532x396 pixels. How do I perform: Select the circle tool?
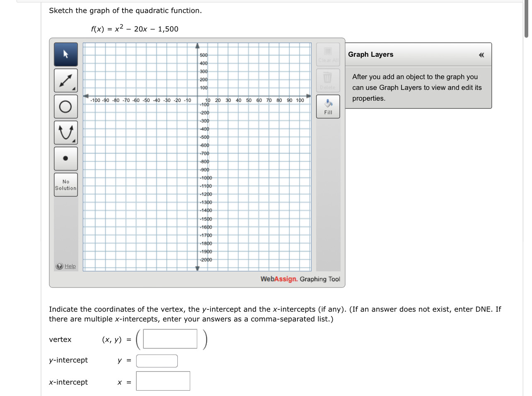pyautogui.click(x=66, y=106)
